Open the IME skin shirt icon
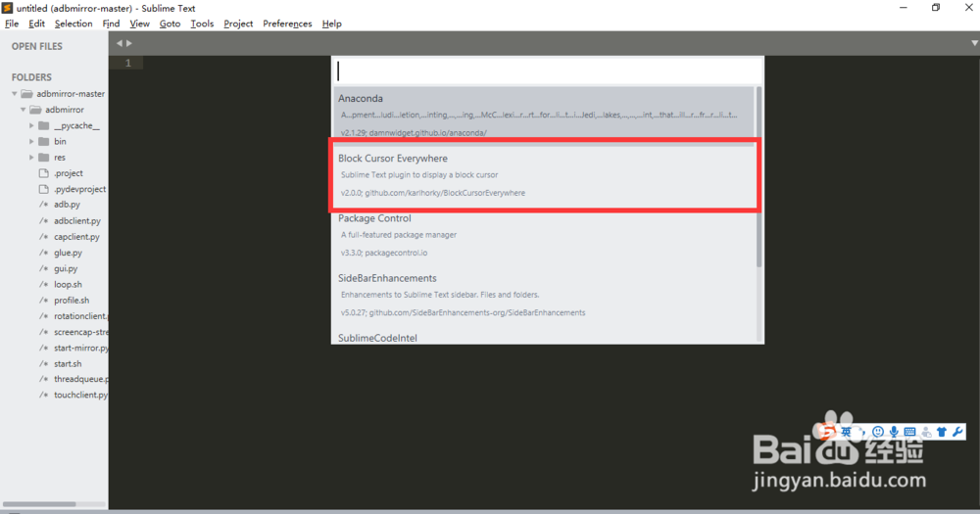Viewport: 980px width, 514px height. [x=942, y=432]
